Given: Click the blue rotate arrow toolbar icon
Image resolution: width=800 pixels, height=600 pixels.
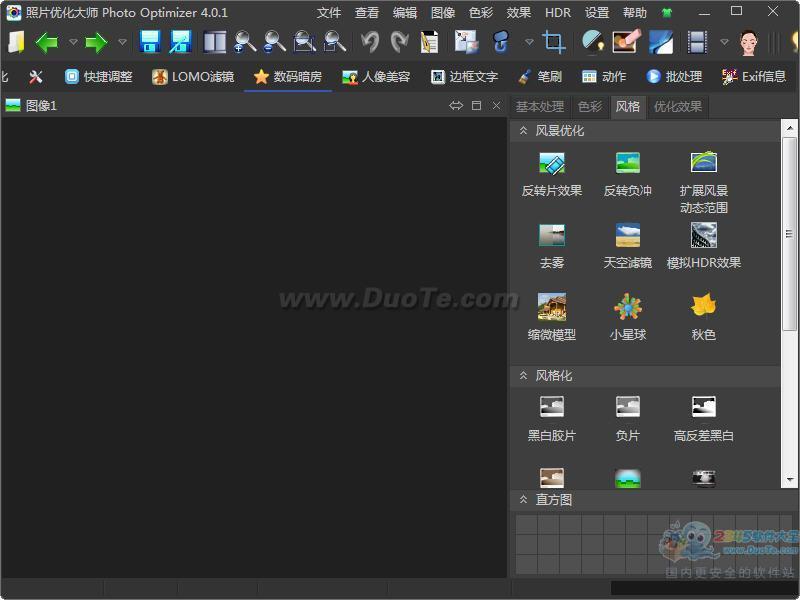Looking at the screenshot, I should [501, 42].
